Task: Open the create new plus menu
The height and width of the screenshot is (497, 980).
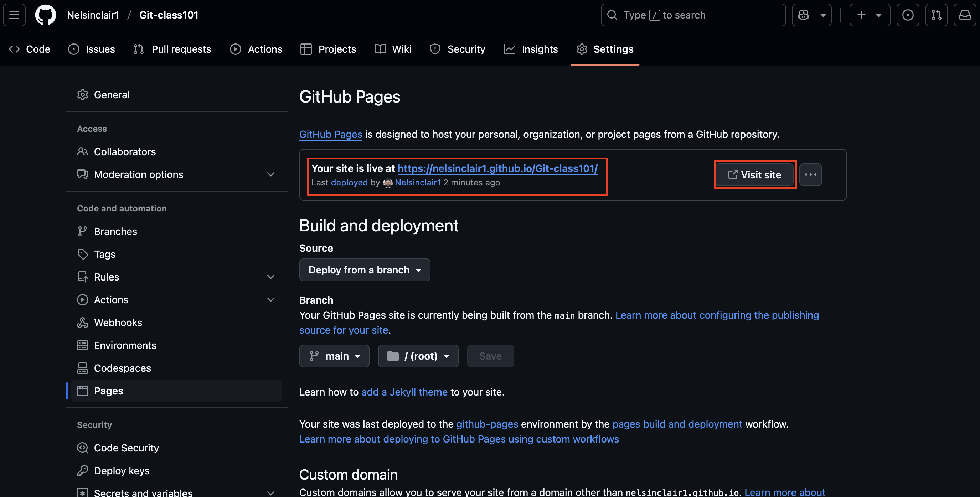Action: pos(870,15)
